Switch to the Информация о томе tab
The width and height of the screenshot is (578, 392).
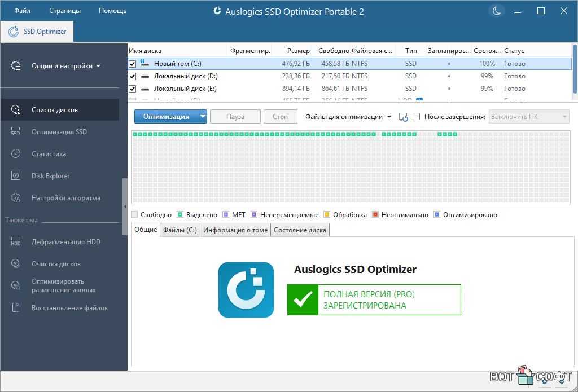coord(235,230)
